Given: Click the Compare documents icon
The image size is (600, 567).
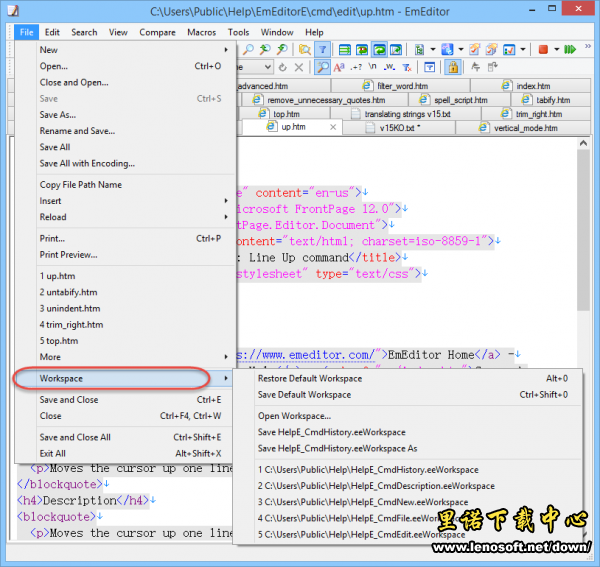Looking at the screenshot, I should pyautogui.click(x=447, y=49).
